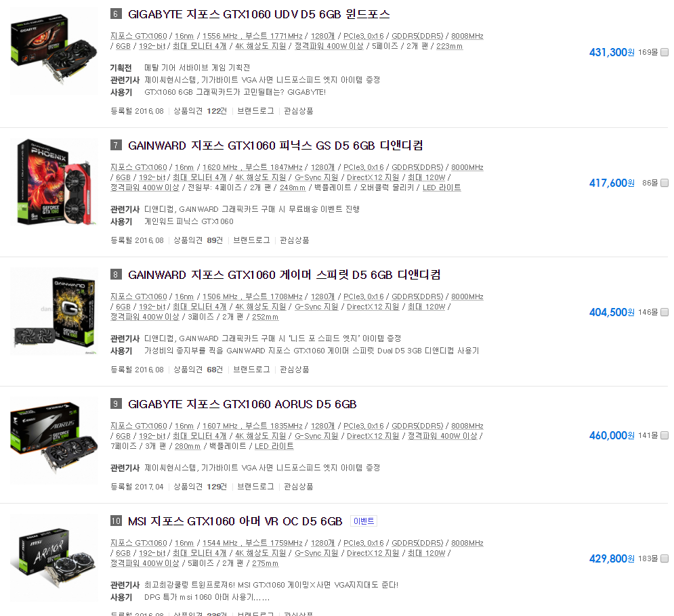
Task: Open 브랜드로그 for item 6
Action: (x=255, y=111)
